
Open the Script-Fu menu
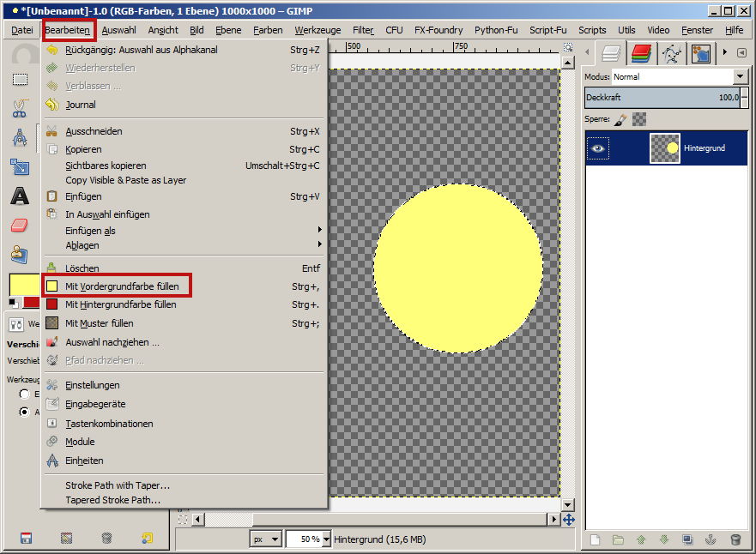point(547,30)
